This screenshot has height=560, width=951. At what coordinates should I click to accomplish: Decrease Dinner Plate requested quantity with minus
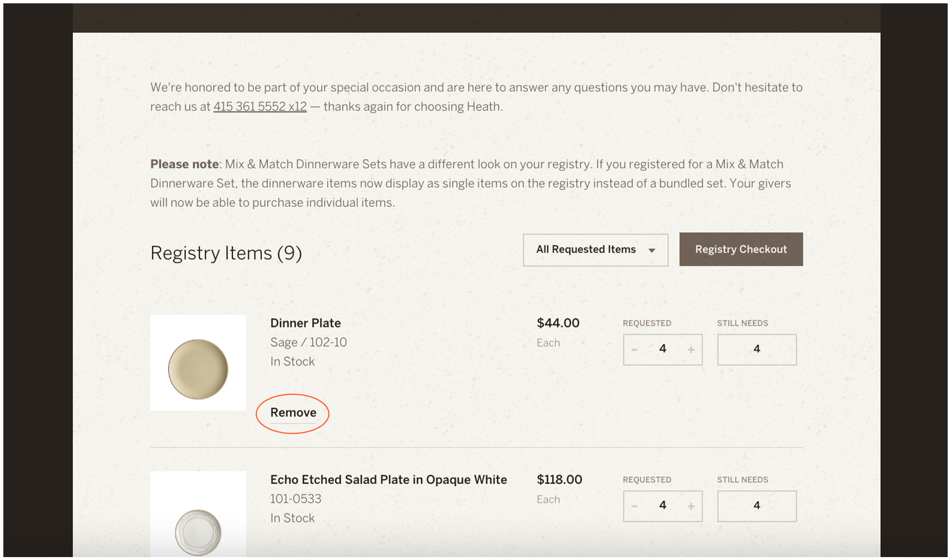point(634,349)
